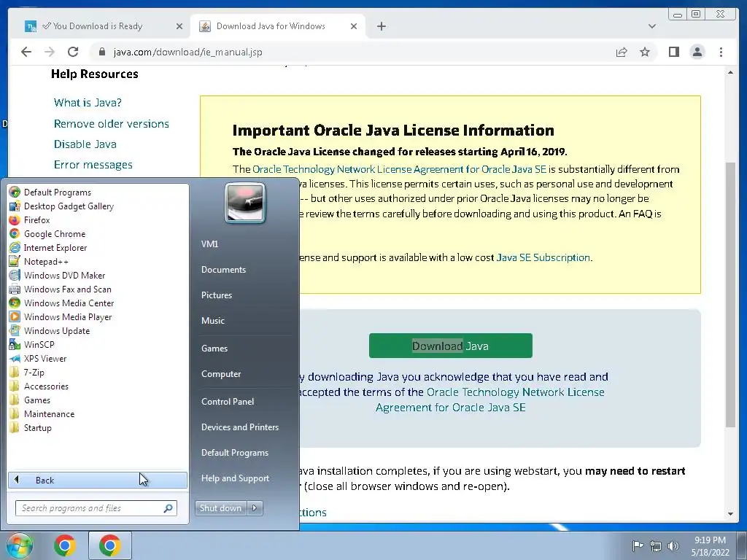Image resolution: width=747 pixels, height=560 pixels.
Task: Close the You Download is Ready tab
Action: coord(179,26)
